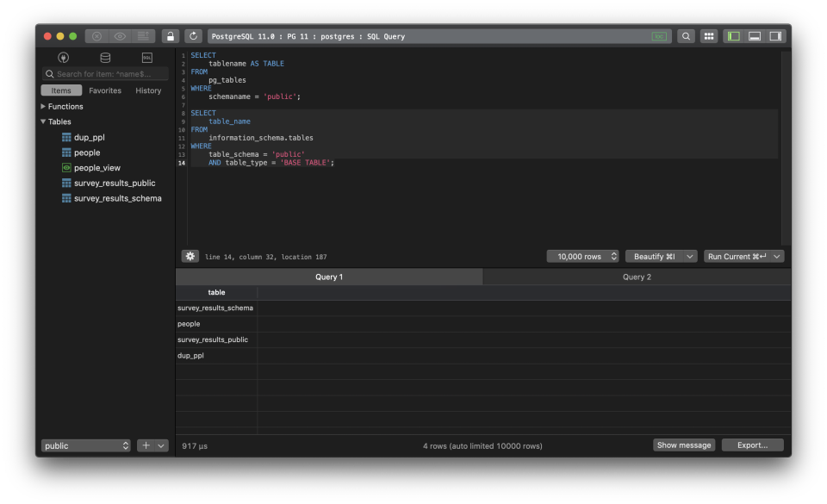This screenshot has height=504, width=827.
Task: Click the Export... button
Action: tap(752, 445)
